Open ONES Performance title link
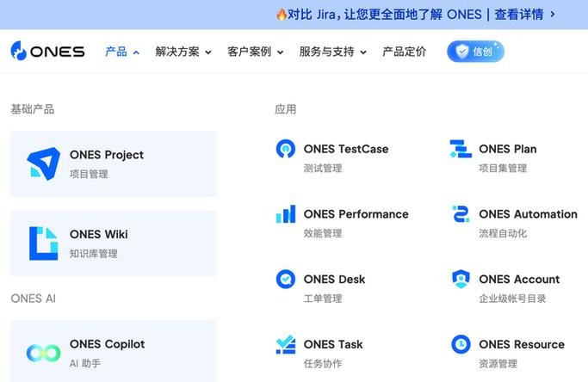This screenshot has width=588, height=382. (356, 214)
